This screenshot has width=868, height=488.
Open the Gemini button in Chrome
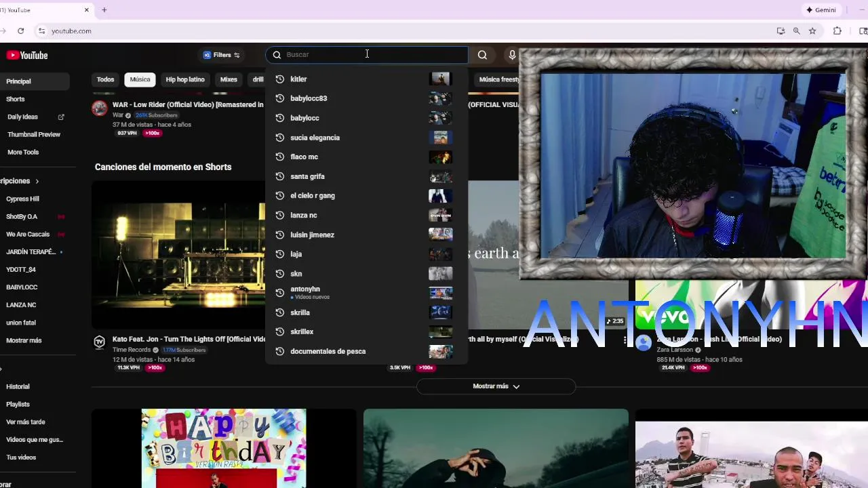pos(821,9)
